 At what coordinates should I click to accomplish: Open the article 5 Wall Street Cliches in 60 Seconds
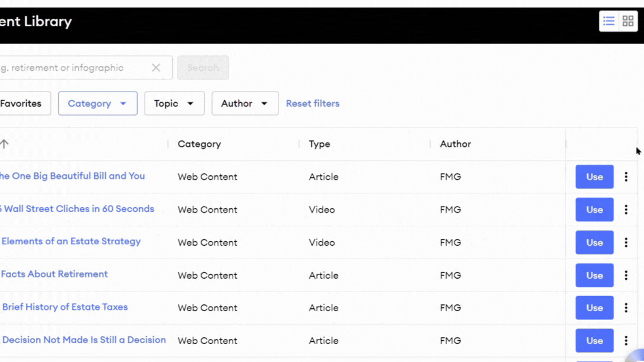[x=78, y=208]
